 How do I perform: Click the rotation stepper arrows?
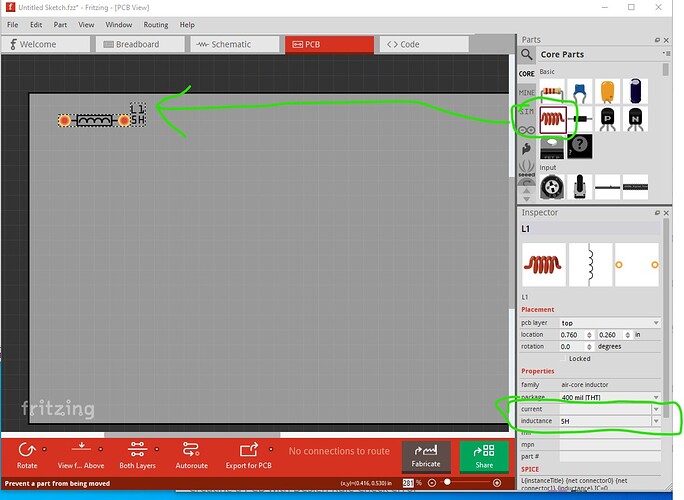(x=589, y=347)
